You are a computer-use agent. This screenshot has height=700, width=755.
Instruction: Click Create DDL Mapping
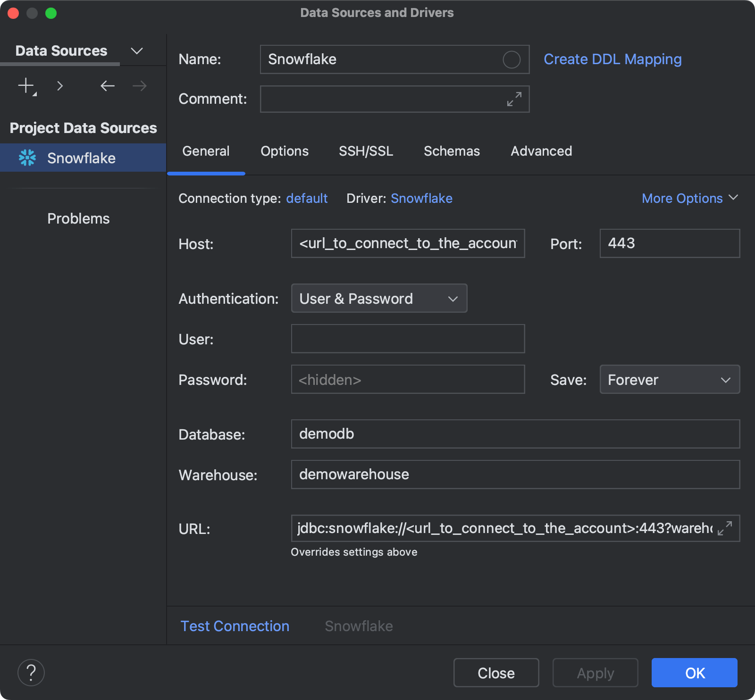612,59
